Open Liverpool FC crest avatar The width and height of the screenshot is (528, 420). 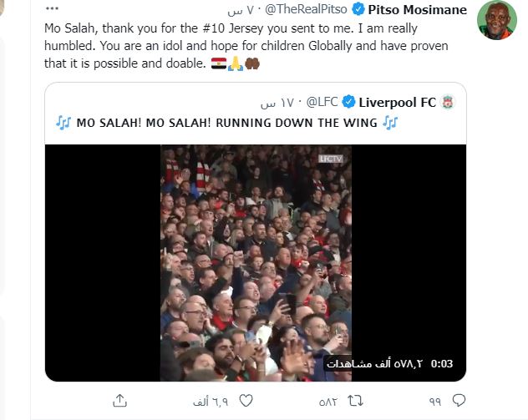pyautogui.click(x=448, y=102)
